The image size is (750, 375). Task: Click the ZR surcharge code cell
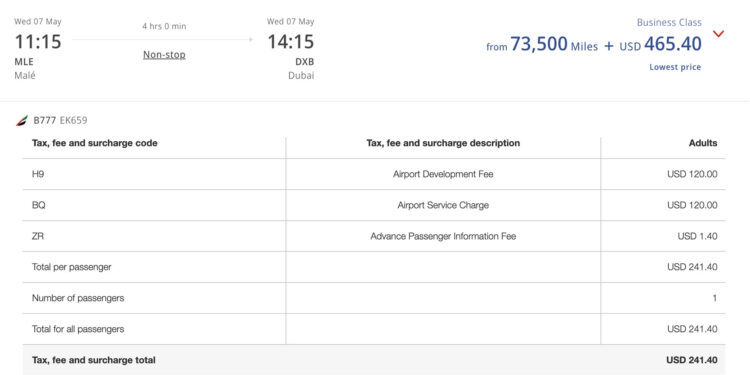(154, 236)
